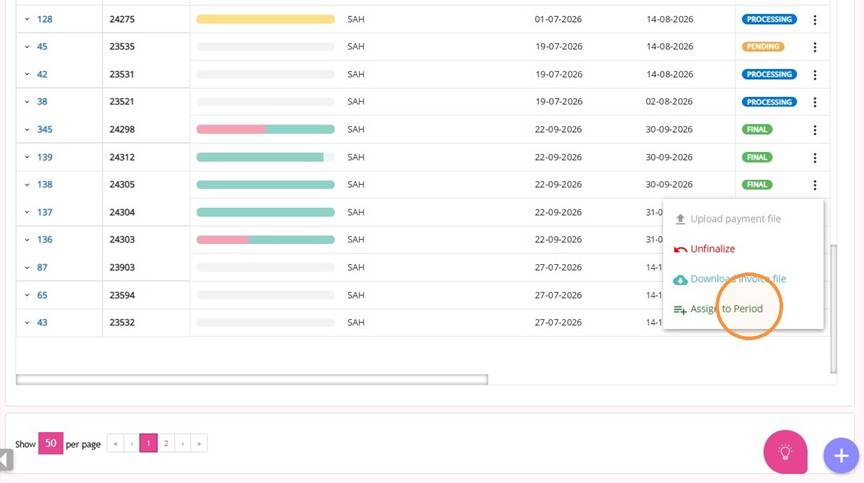Select pagination page 1
Screen dimensions: 864x483
coord(148,443)
